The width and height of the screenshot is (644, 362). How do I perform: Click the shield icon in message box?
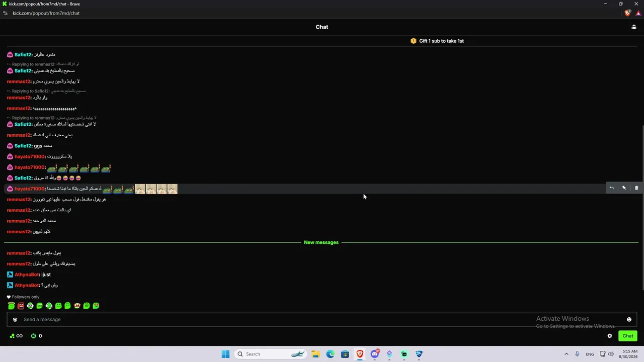click(x=15, y=319)
